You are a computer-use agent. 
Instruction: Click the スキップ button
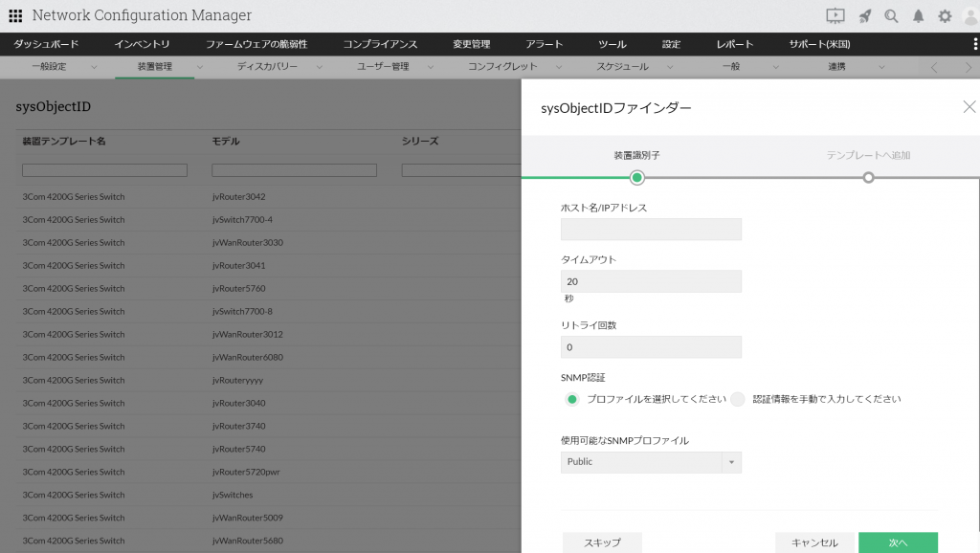point(602,541)
